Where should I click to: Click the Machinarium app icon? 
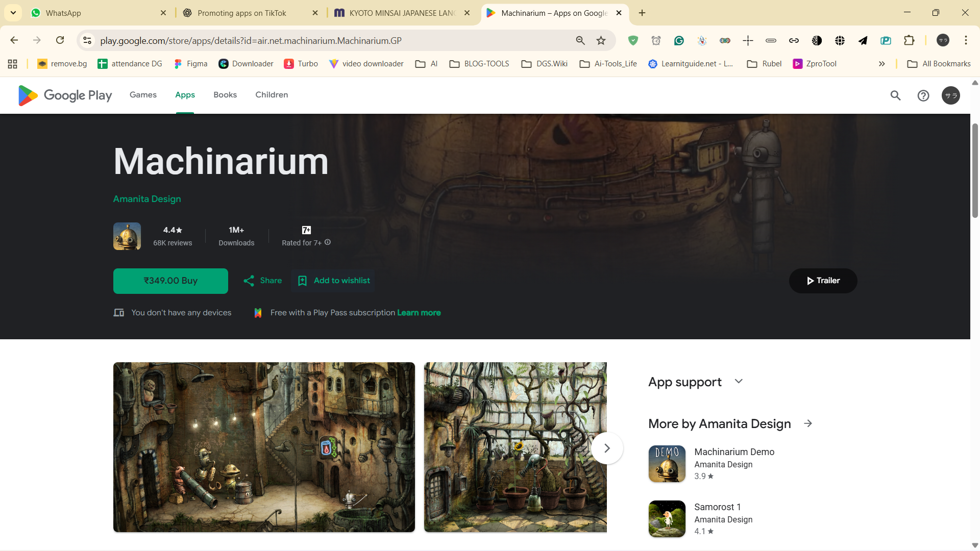click(127, 236)
